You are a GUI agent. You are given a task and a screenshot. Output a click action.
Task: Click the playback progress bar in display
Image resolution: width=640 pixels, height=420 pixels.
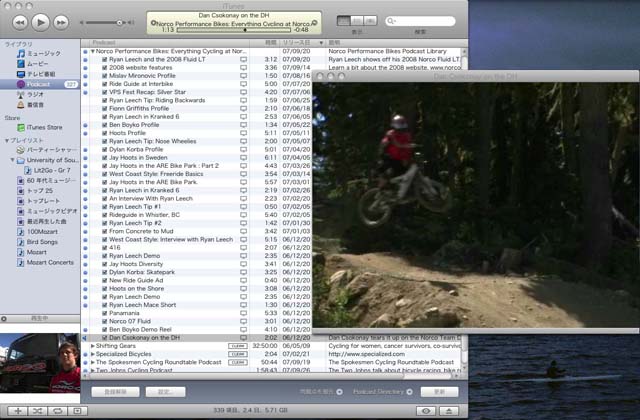pos(233,30)
